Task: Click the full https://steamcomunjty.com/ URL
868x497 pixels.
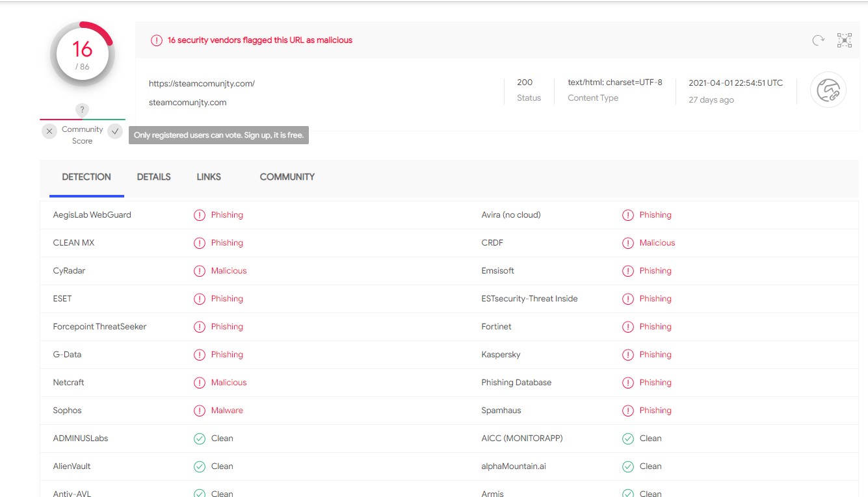Action: (x=202, y=84)
